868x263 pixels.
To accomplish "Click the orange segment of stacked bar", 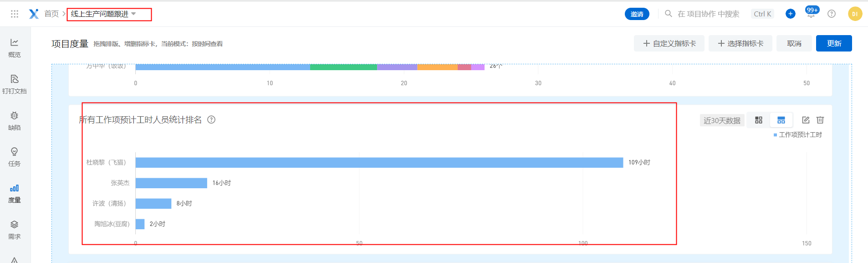I will (x=437, y=67).
